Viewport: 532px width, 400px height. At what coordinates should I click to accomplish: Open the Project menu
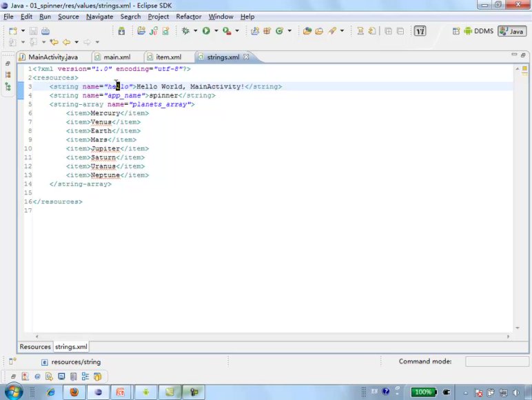point(158,17)
